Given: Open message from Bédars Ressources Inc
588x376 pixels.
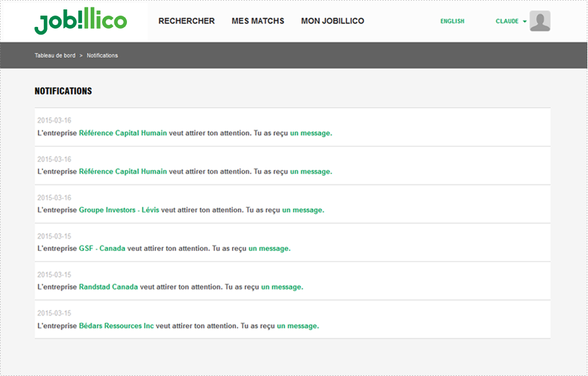Looking at the screenshot, I should tap(298, 326).
